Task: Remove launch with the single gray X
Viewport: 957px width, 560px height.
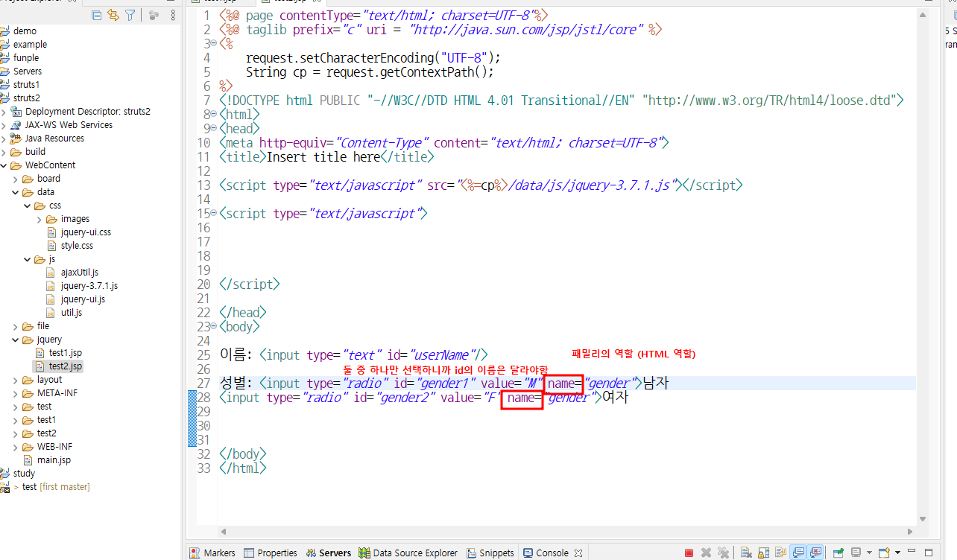Action: tap(706, 553)
